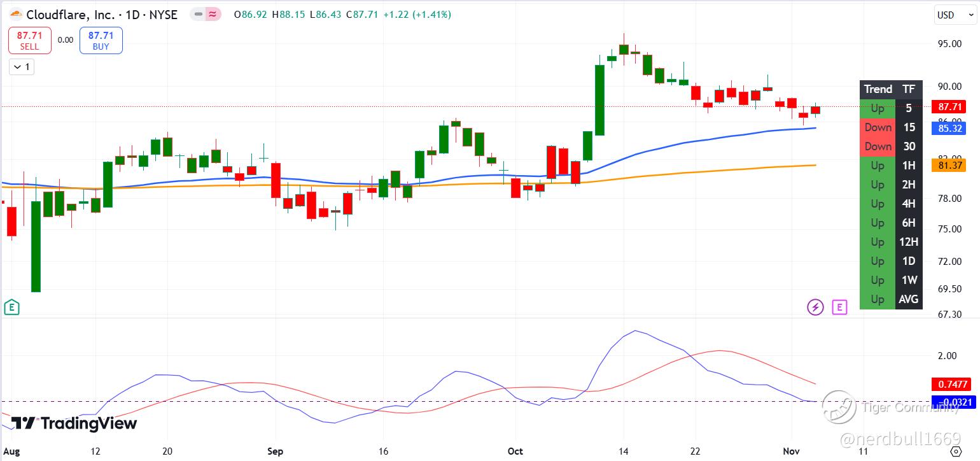This screenshot has width=980, height=461.
Task: Click the Cloudflare logo icon
Action: pos(15,14)
